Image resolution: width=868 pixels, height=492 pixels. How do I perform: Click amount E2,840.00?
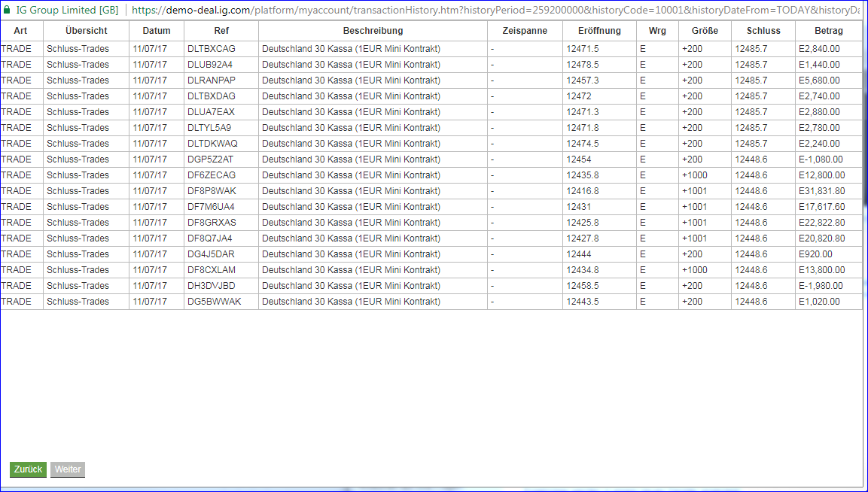point(819,49)
